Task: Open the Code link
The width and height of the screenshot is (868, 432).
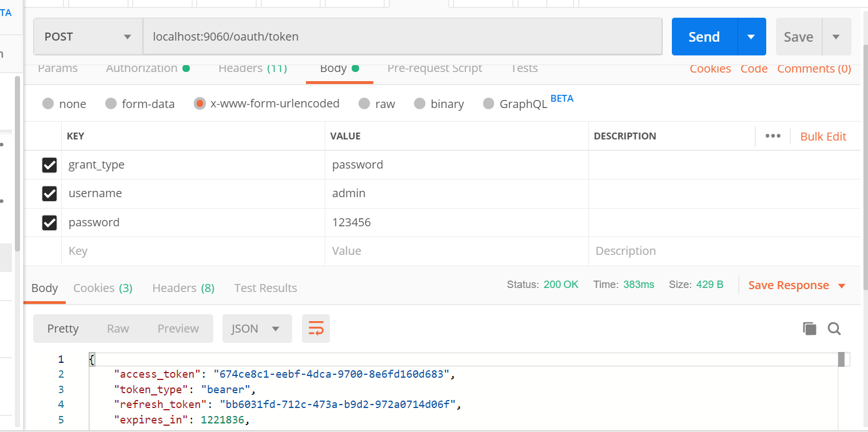Action: [754, 69]
